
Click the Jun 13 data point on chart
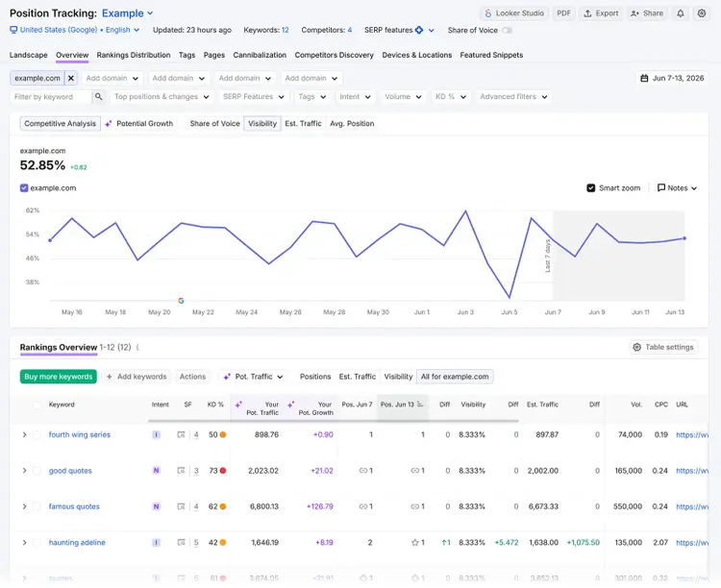tap(684, 238)
